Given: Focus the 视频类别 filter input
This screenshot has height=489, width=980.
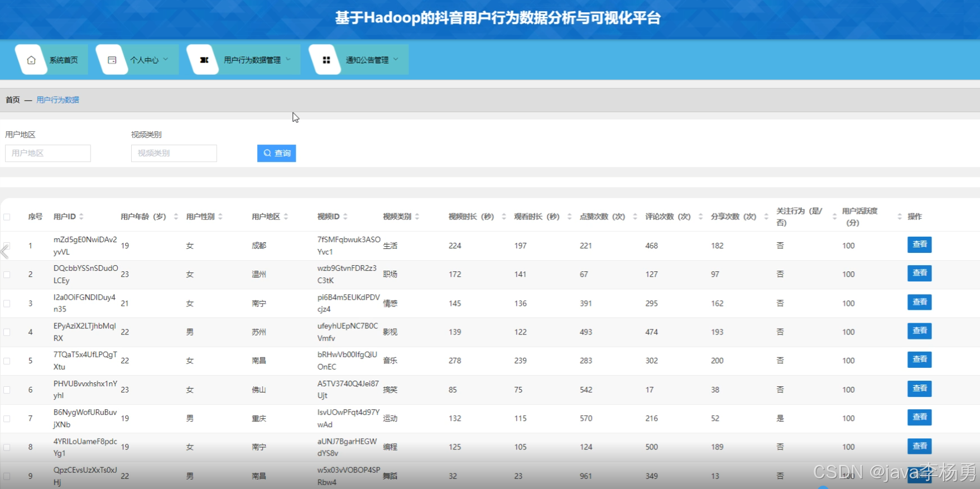Looking at the screenshot, I should tap(174, 153).
